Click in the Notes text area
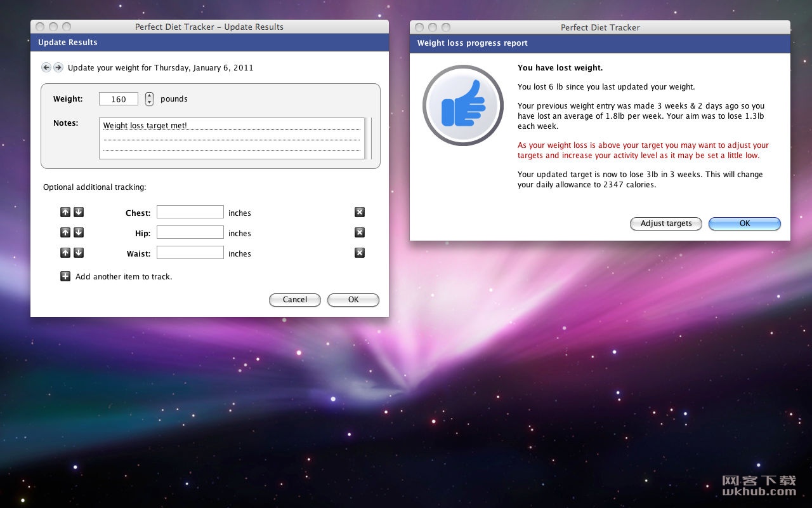The image size is (812, 508). tap(232, 138)
